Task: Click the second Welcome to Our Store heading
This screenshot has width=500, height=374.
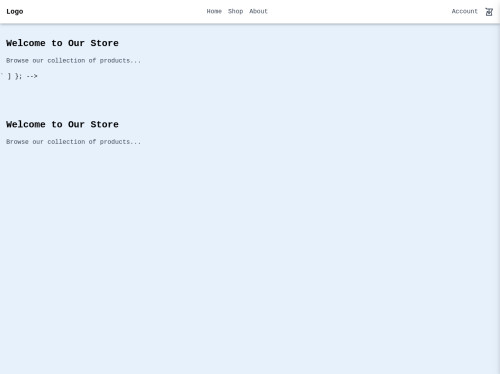Action: tap(62, 124)
